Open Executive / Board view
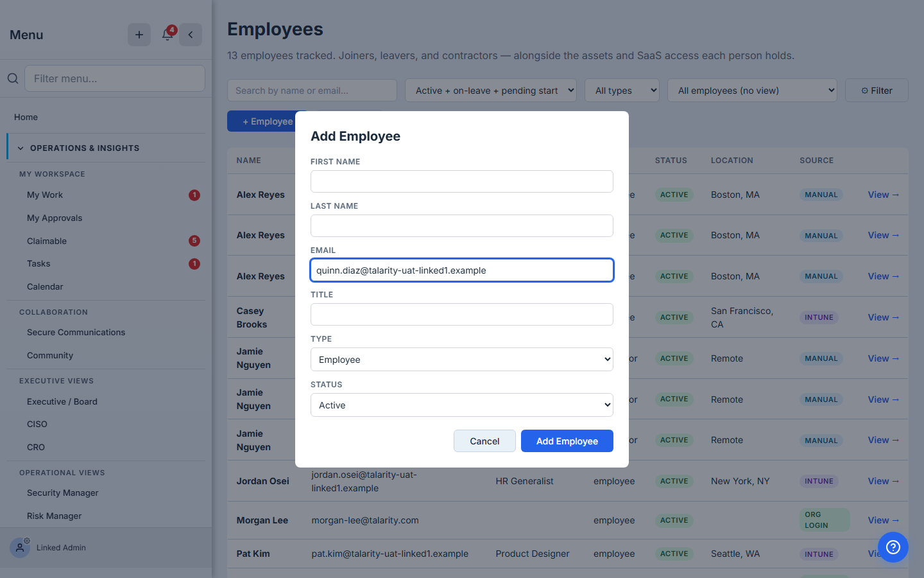 [62, 402]
